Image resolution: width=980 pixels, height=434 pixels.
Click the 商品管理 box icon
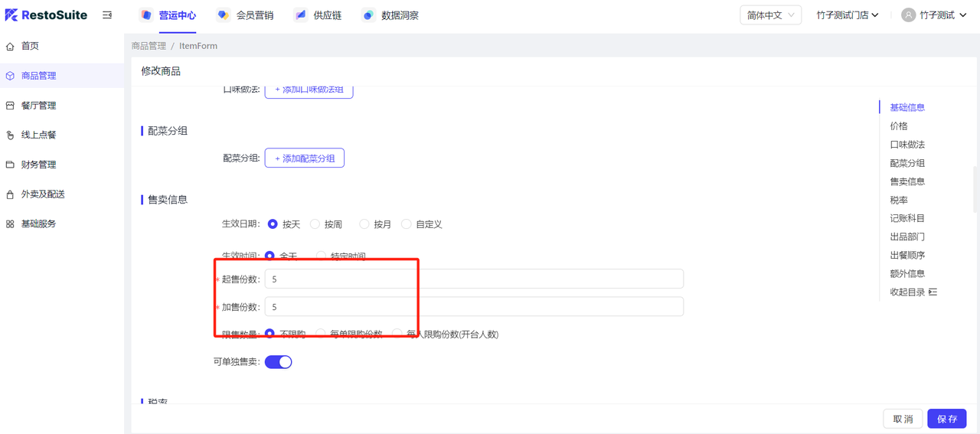10,76
